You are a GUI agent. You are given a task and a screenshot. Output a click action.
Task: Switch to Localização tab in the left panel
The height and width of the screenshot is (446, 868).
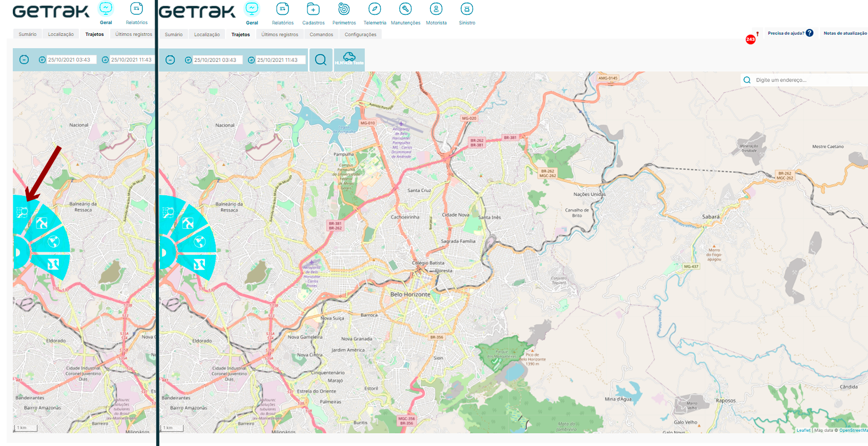pos(61,34)
